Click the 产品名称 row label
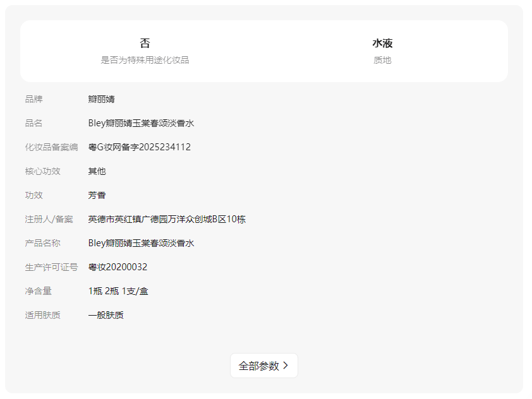This screenshot has width=532, height=399. click(x=43, y=243)
